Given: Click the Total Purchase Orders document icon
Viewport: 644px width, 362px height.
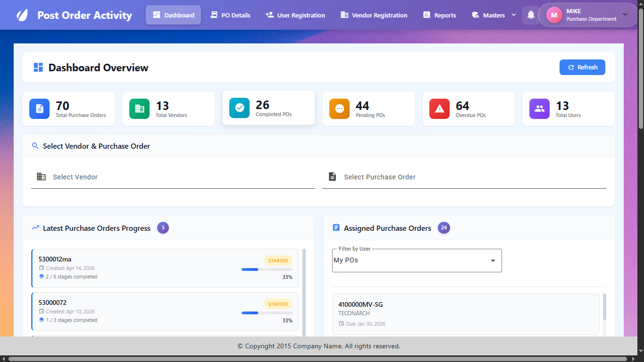Looking at the screenshot, I should pos(39,109).
